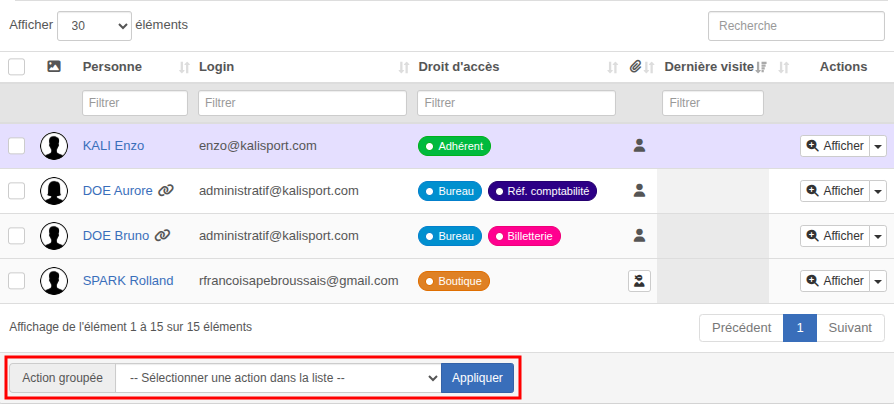Click Afficher button for DOE Aurore
Image resolution: width=894 pixels, height=404 pixels.
point(835,191)
